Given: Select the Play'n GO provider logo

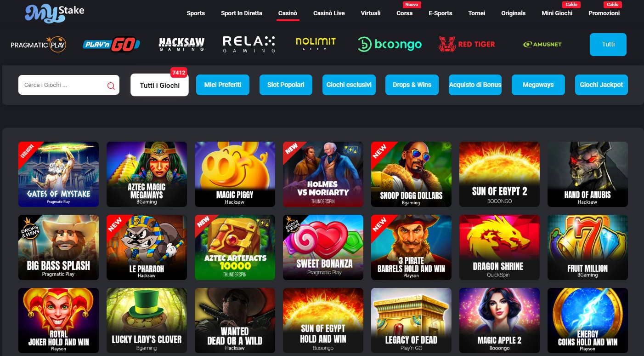Looking at the screenshot, I should pyautogui.click(x=112, y=44).
